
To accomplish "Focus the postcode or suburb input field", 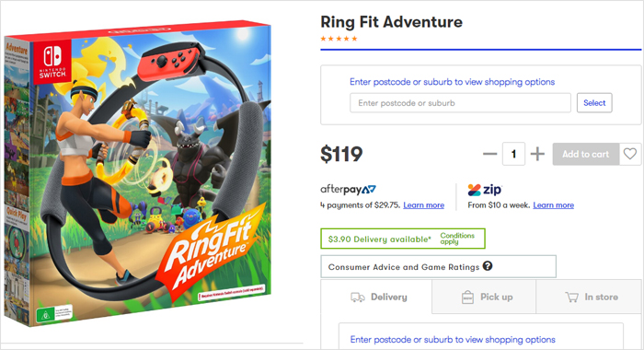I will 460,103.
